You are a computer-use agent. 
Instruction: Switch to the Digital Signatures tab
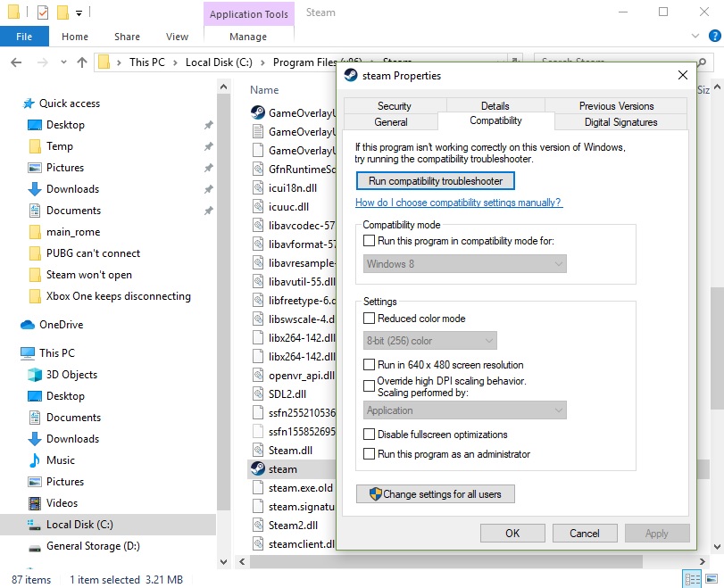(x=616, y=122)
